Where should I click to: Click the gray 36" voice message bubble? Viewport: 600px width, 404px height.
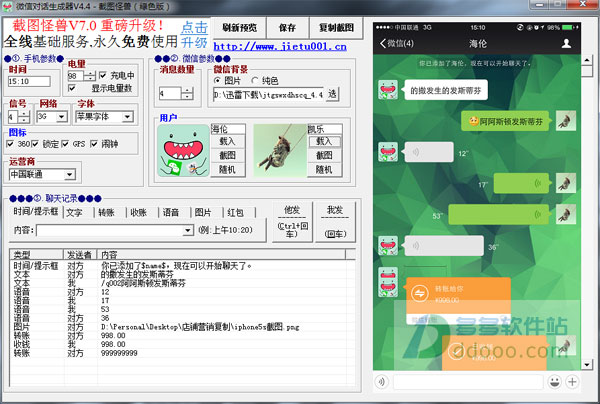coord(444,246)
